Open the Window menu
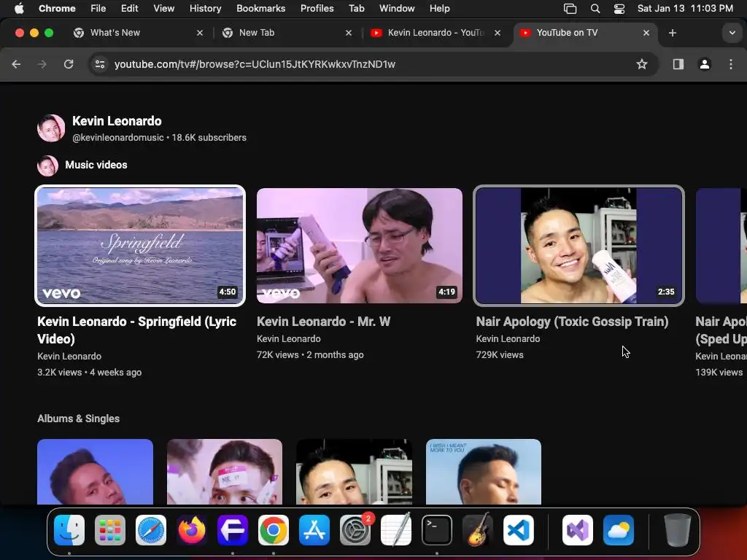 pos(397,8)
